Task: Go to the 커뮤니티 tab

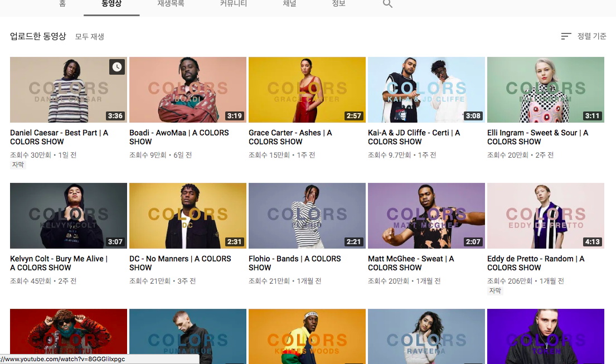Action: coord(234,4)
